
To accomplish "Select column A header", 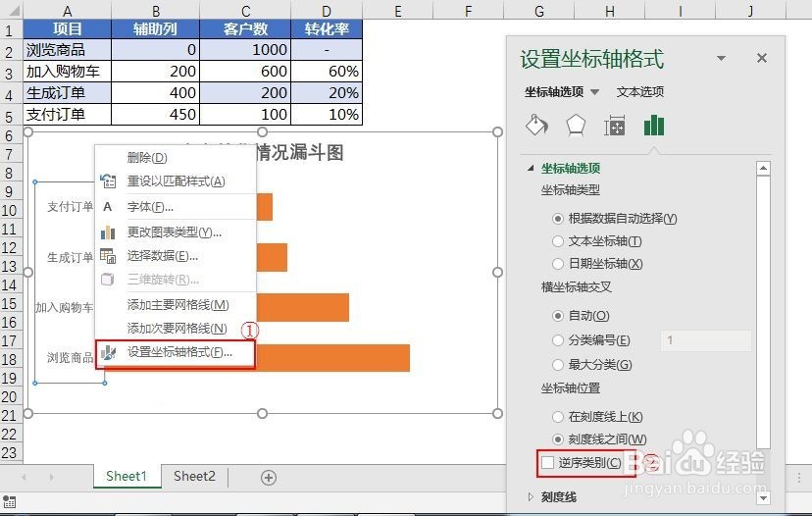I will pos(68,11).
